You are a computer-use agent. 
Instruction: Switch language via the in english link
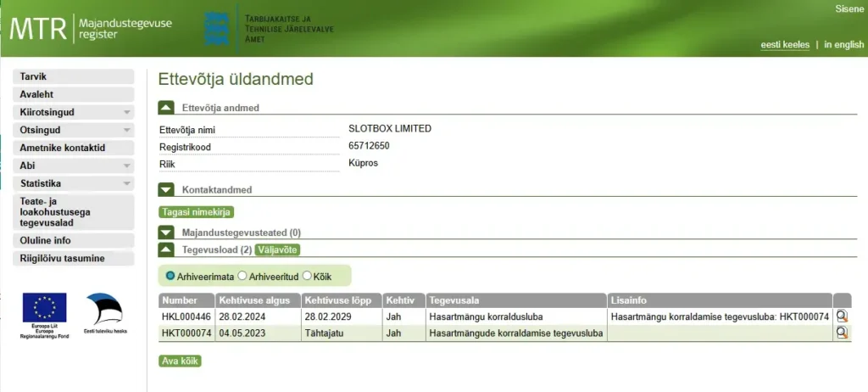point(843,45)
